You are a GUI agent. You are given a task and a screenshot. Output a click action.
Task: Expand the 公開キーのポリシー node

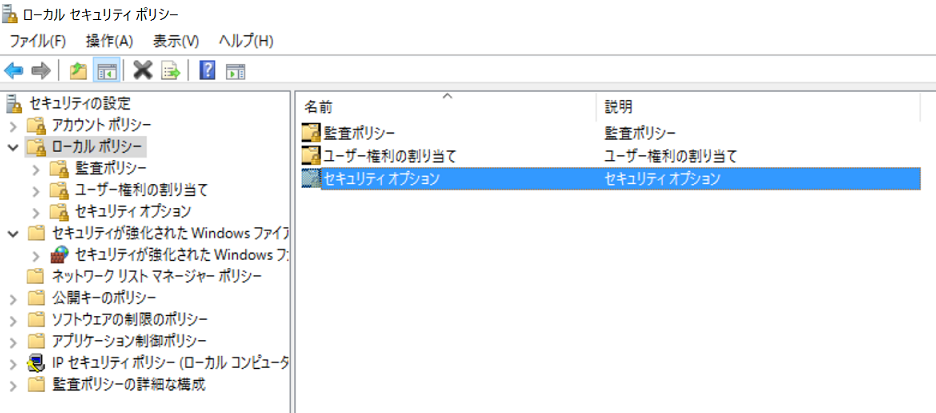14,298
